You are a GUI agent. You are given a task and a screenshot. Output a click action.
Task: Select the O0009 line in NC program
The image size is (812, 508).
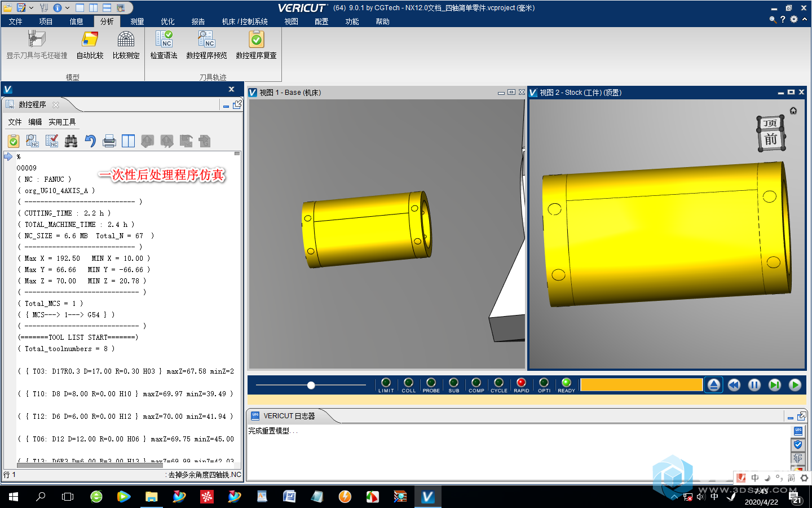pyautogui.click(x=27, y=168)
